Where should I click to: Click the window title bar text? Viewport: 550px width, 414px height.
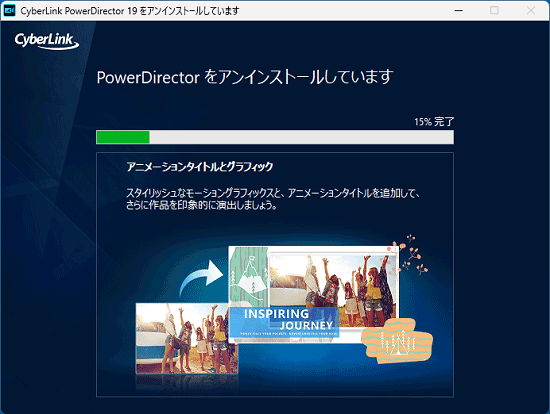click(130, 11)
